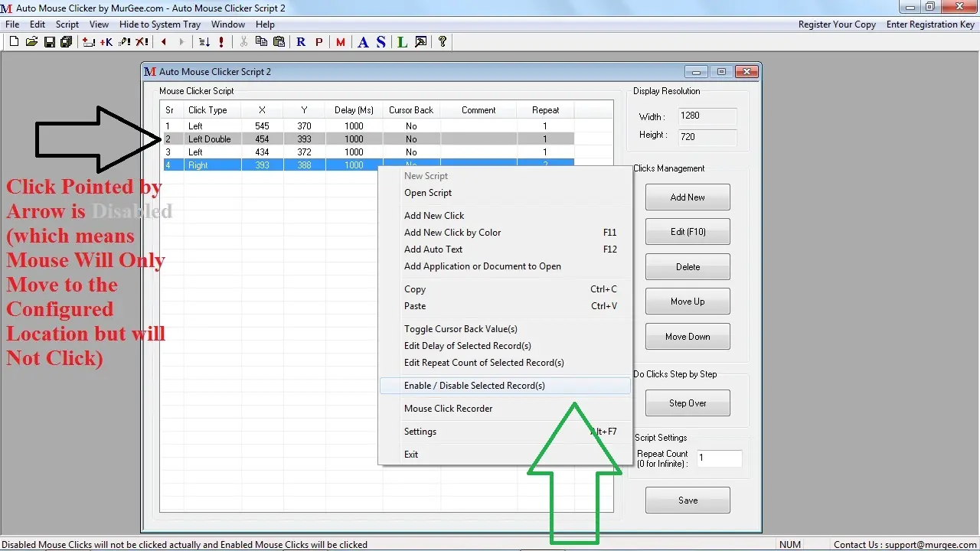This screenshot has height=551, width=980.
Task: Click the Move Up button
Action: click(x=688, y=302)
